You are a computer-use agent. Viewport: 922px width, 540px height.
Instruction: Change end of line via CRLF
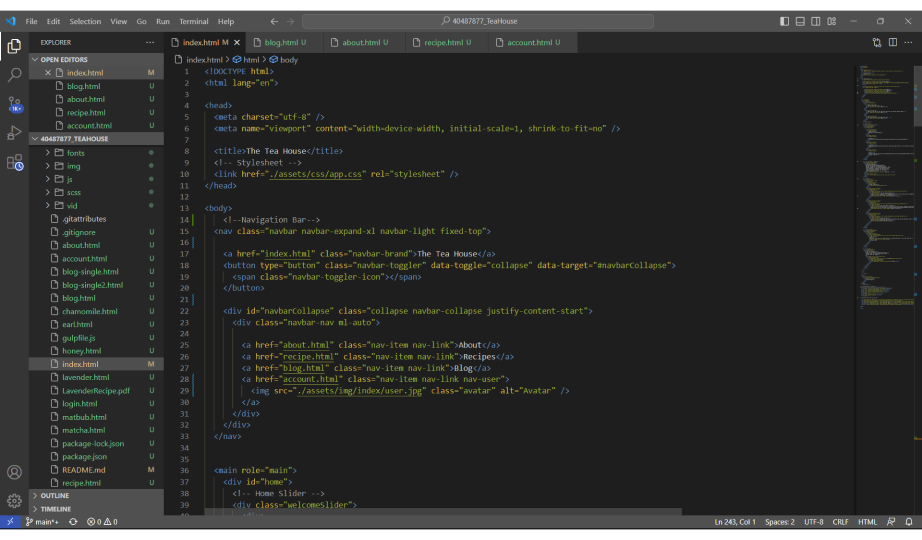tap(840, 522)
